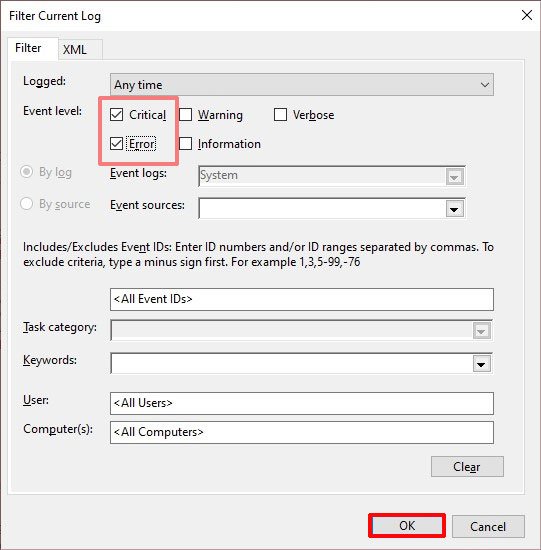
Task: Select the By source radio button
Action: tap(27, 204)
